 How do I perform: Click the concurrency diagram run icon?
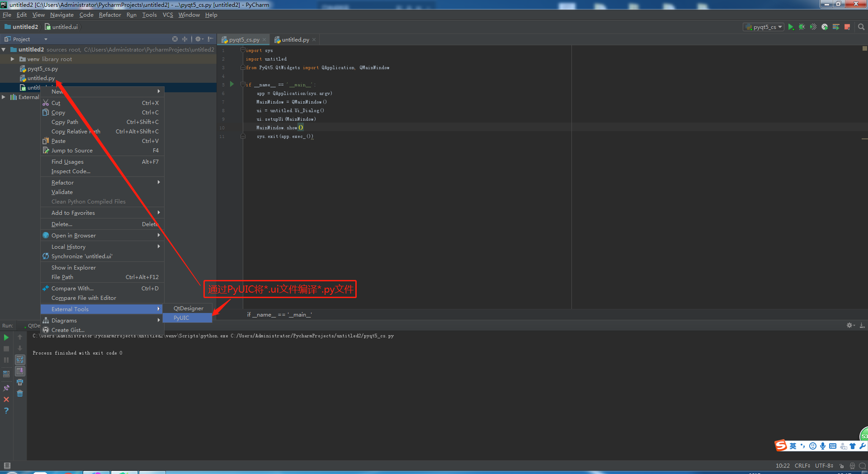[836, 27]
